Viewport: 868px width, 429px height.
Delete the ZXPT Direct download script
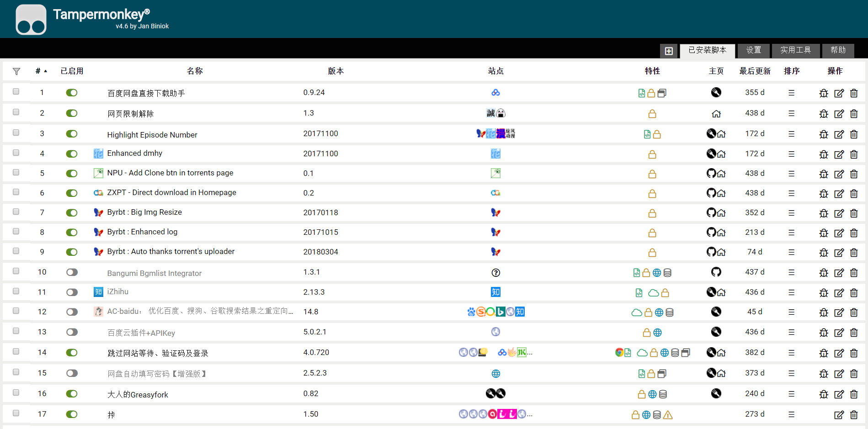(854, 194)
